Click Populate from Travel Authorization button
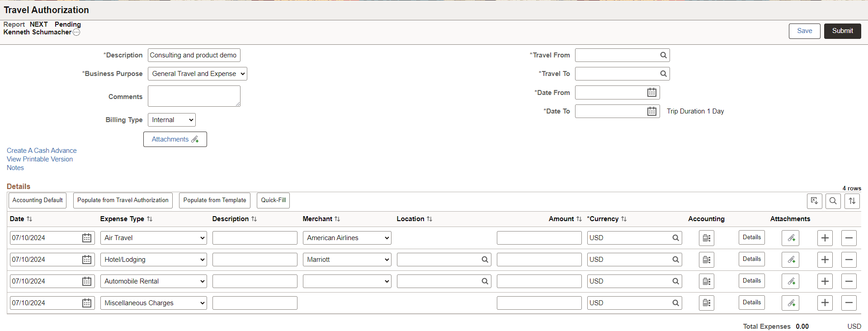 click(123, 200)
